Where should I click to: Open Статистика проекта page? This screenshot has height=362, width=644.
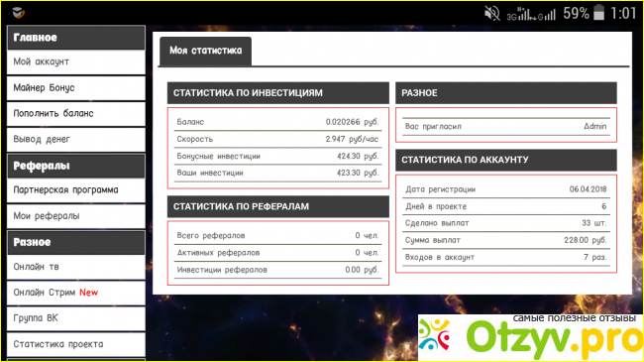[76, 344]
